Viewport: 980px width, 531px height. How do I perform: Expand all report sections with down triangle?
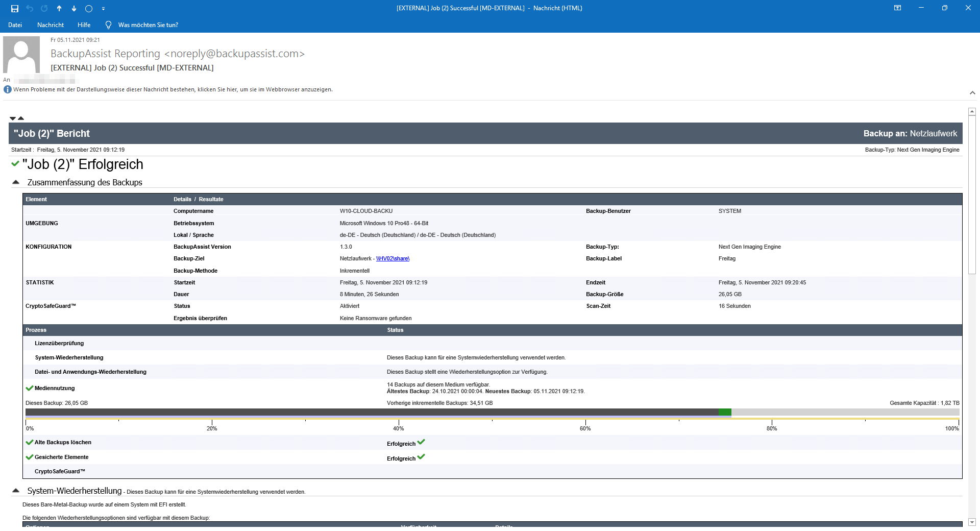13,118
